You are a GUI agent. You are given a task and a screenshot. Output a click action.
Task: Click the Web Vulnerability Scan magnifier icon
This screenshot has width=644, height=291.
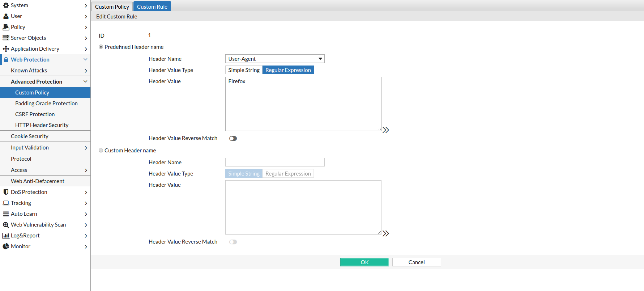pos(6,225)
